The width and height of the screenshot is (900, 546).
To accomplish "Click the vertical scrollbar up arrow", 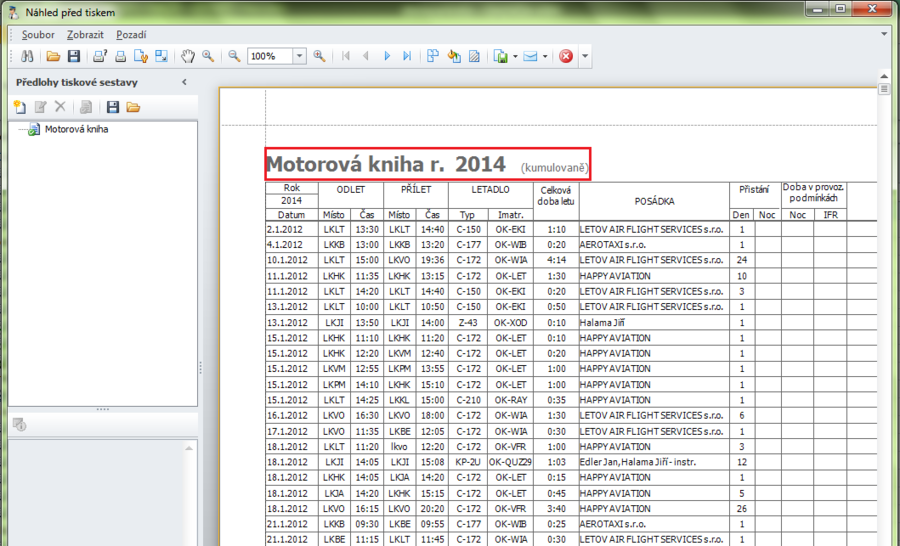I will [884, 75].
